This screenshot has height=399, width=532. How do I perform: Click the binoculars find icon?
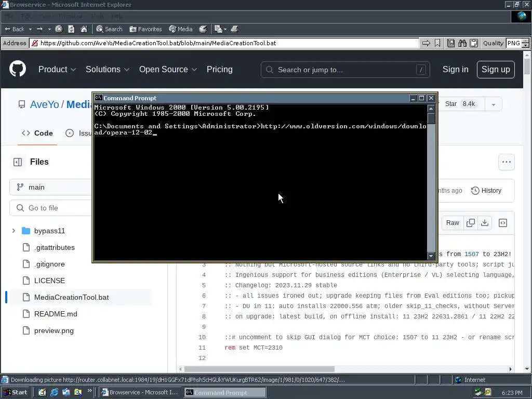pyautogui.click(x=462, y=43)
